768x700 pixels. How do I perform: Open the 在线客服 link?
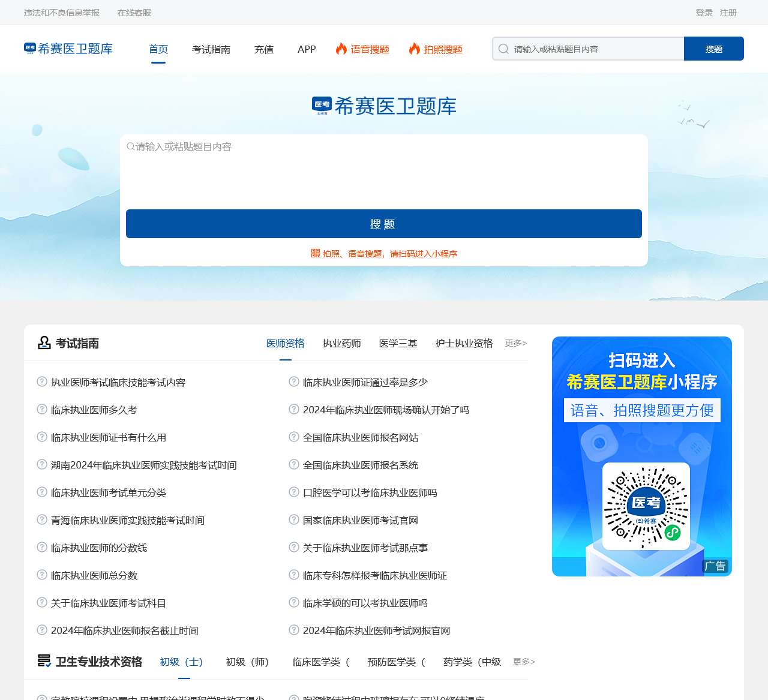[x=134, y=13]
